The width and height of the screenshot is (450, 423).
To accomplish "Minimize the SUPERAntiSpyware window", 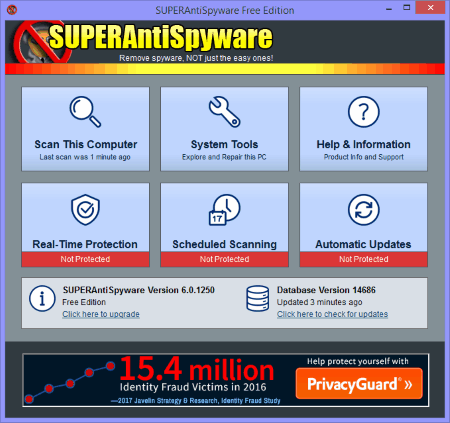I will (389, 9).
